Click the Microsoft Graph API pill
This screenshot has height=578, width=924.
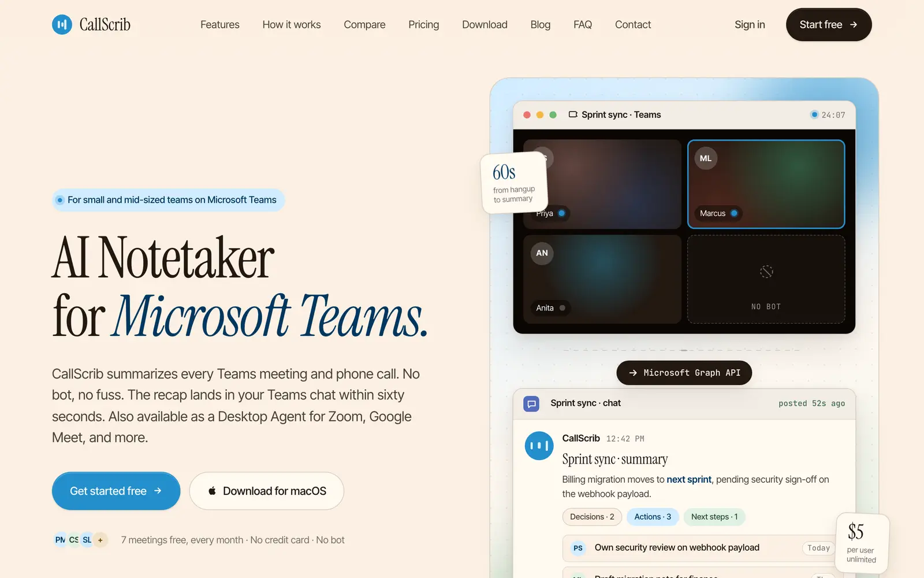pos(684,373)
